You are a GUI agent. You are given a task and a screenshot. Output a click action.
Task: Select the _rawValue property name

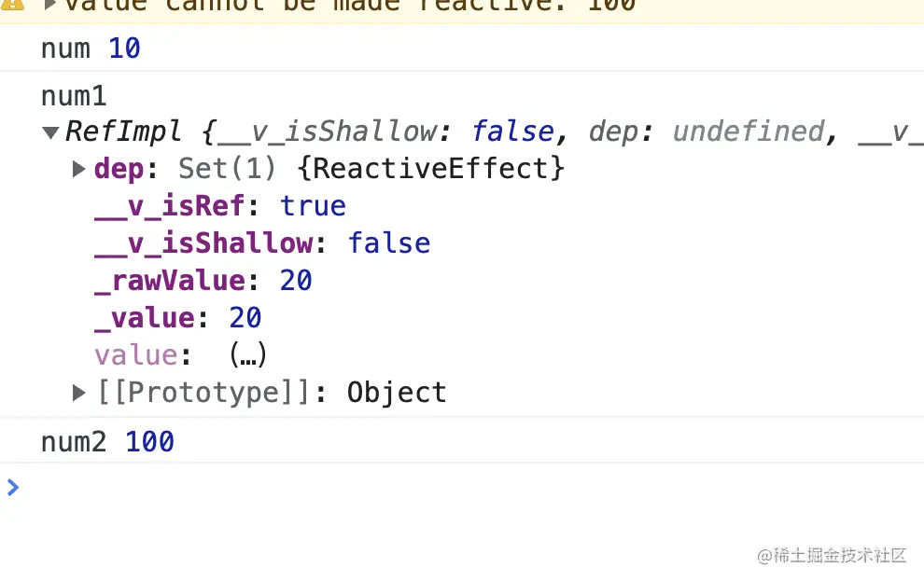(170, 281)
